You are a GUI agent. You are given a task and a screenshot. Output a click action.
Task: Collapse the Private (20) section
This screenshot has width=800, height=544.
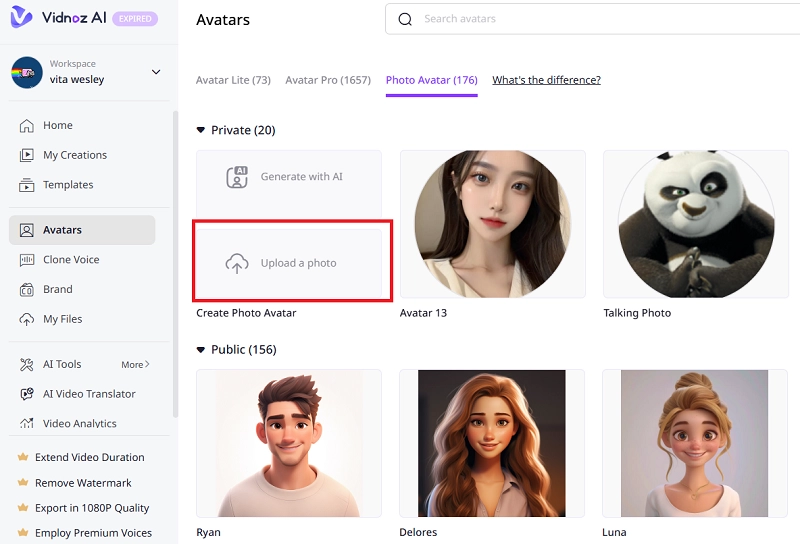click(201, 130)
